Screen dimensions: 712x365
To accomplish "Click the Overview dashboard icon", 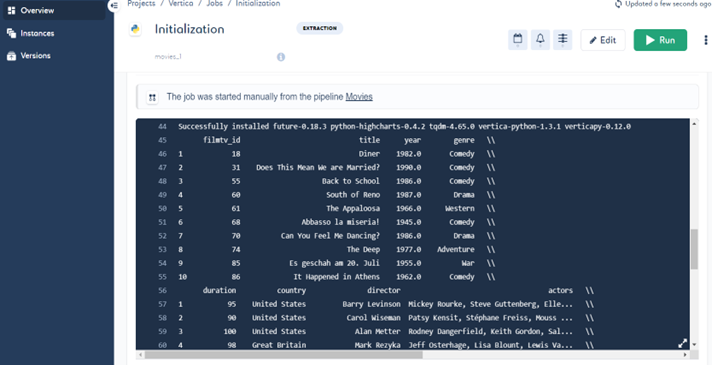I will [11, 10].
